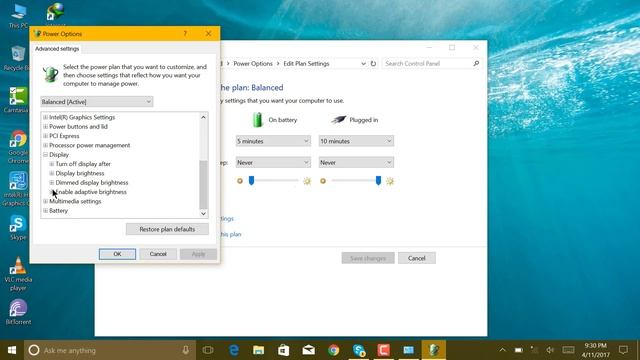Expand Dimmed display brightness setting
Viewport: 640px width, 360px height.
[x=52, y=182]
